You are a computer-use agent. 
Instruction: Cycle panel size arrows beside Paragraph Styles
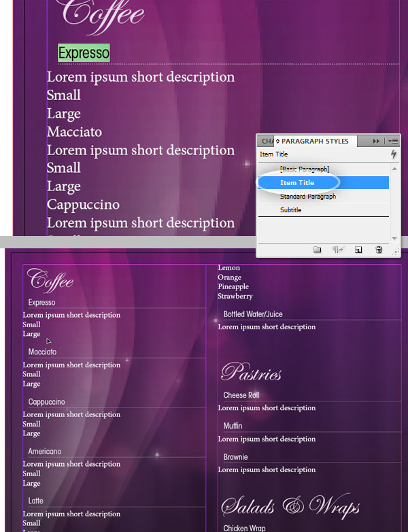tap(277, 141)
